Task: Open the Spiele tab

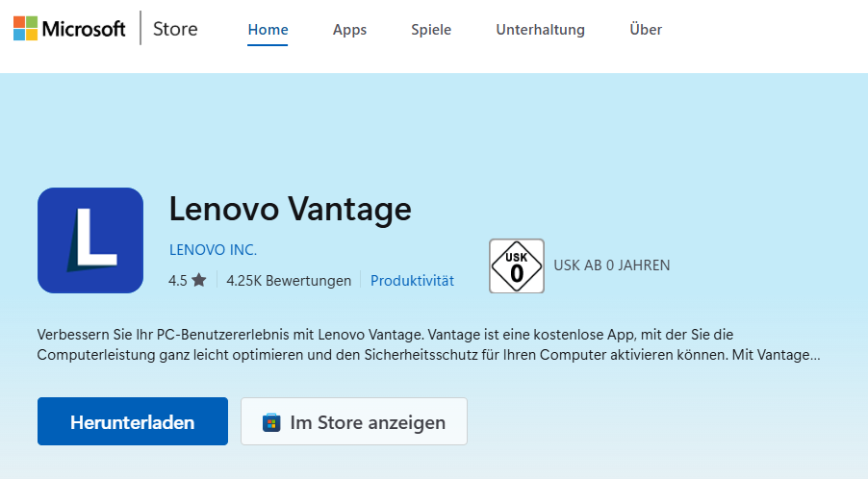Action: 431,29
